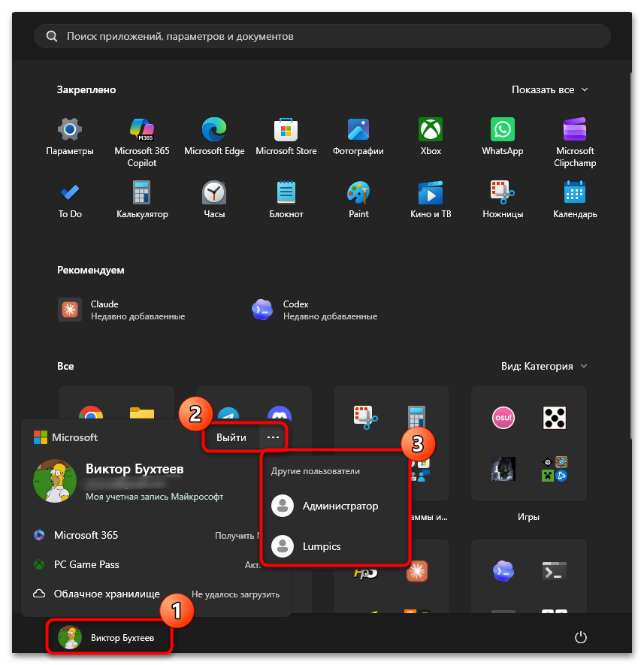Open the Калькулятор app
The image size is (644, 665).
(142, 200)
